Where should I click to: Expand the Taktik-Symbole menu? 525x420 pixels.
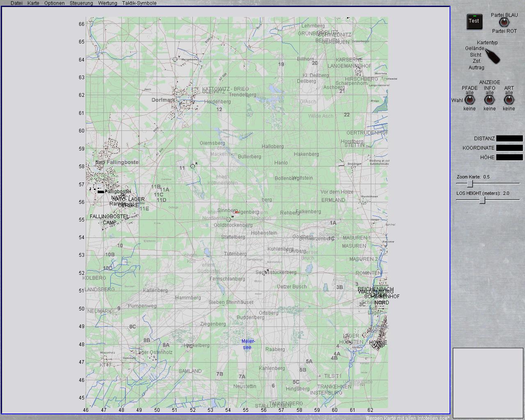click(139, 3)
